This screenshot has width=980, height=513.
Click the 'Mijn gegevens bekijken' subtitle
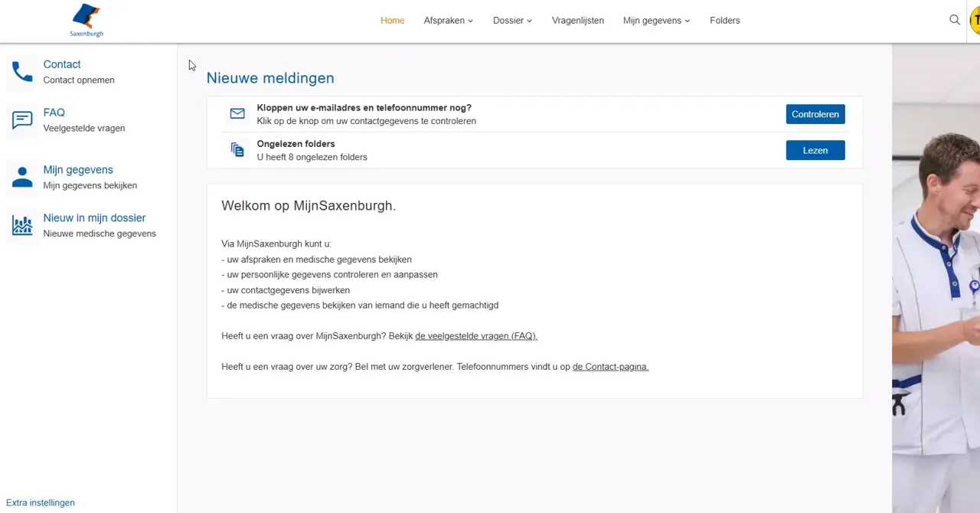[x=90, y=185]
